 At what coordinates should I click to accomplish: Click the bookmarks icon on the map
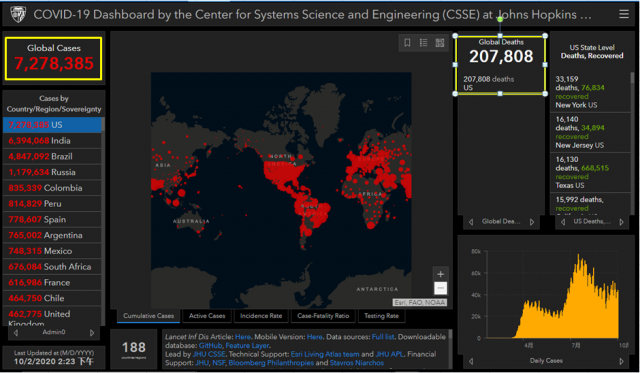pos(407,43)
